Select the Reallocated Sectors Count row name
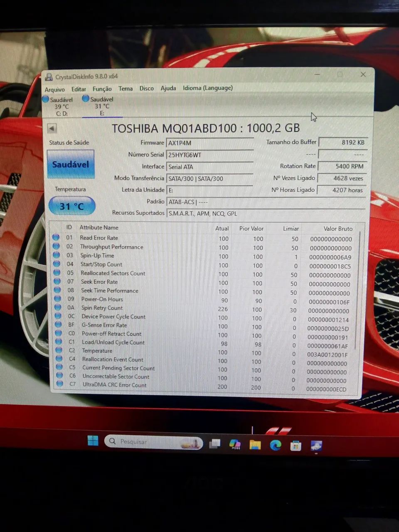 tap(113, 273)
